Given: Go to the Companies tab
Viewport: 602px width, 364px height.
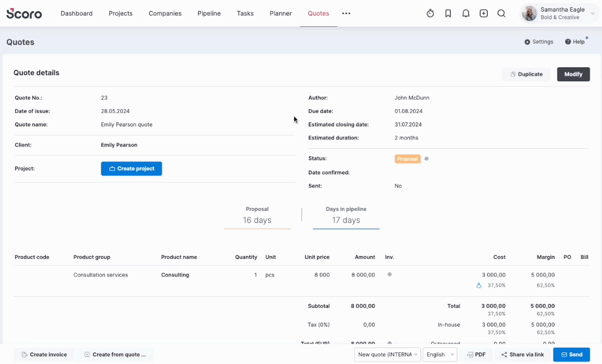Looking at the screenshot, I should (x=165, y=14).
